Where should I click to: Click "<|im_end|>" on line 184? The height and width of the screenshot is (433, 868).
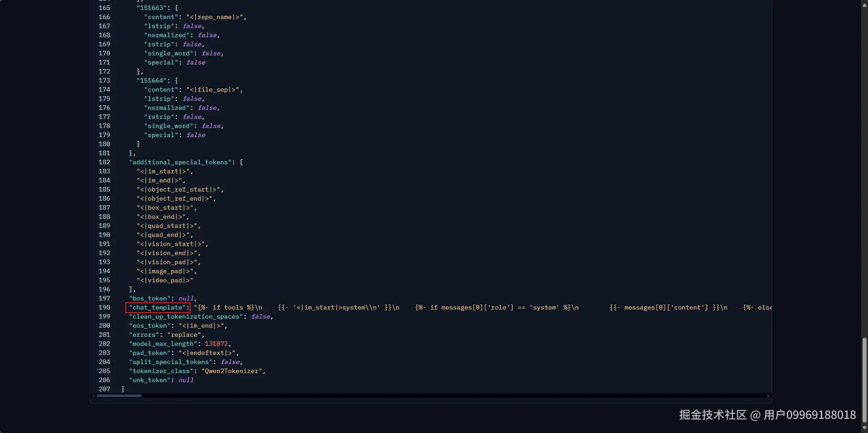(159, 181)
